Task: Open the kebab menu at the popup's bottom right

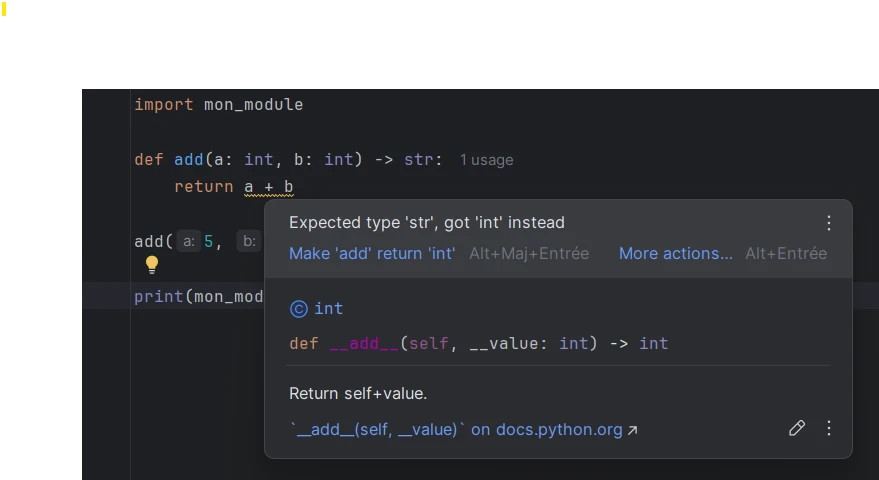Action: tap(828, 428)
